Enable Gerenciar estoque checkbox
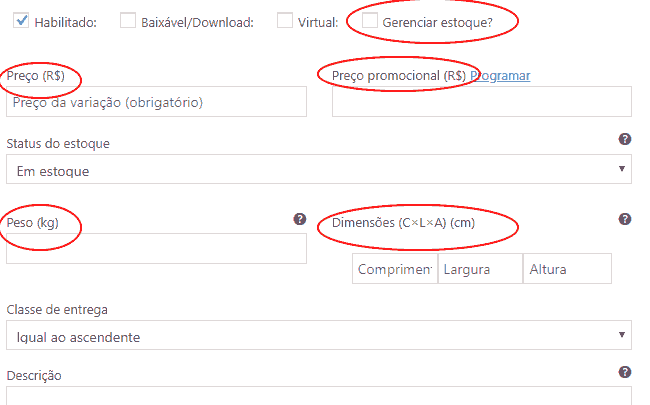 click(x=369, y=20)
